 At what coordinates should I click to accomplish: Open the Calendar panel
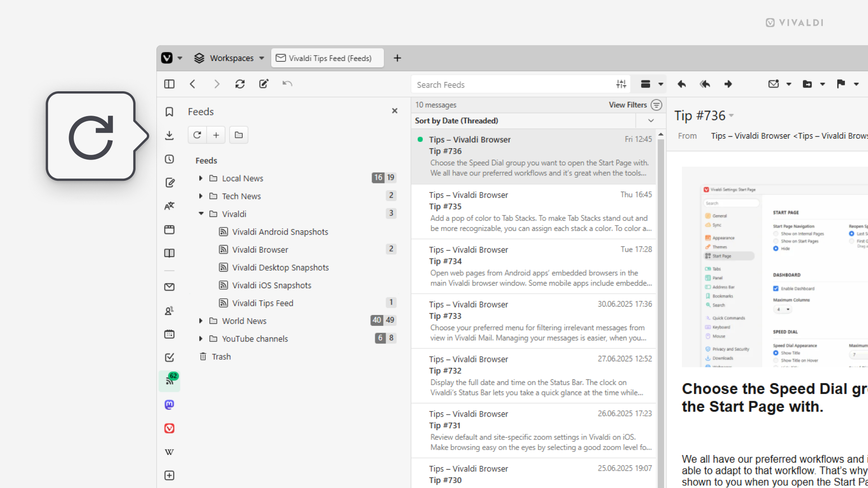click(170, 334)
